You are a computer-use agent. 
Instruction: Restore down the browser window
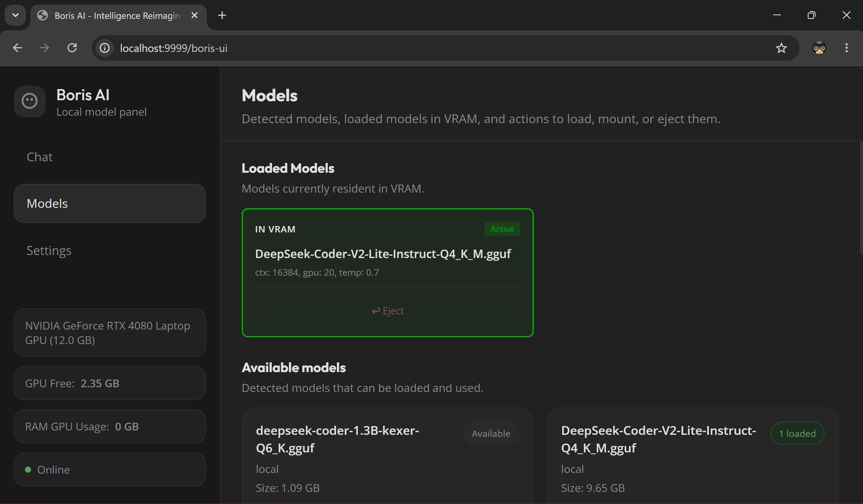click(x=811, y=15)
